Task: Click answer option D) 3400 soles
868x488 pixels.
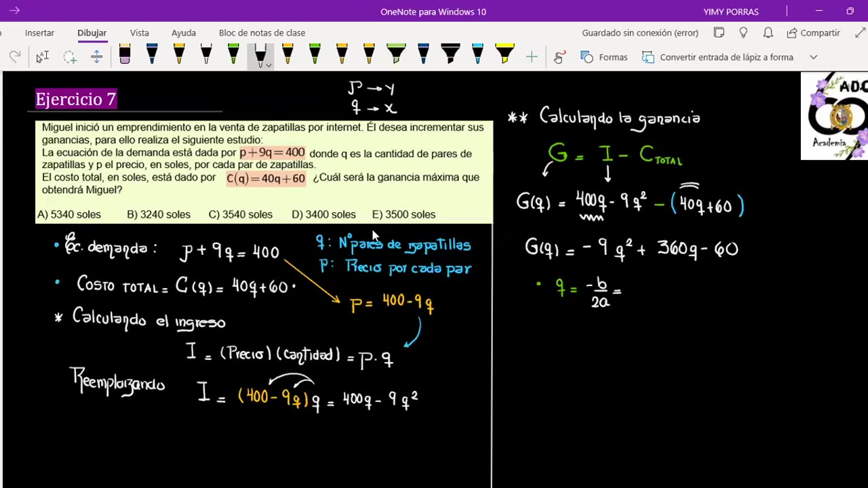Action: [323, 214]
